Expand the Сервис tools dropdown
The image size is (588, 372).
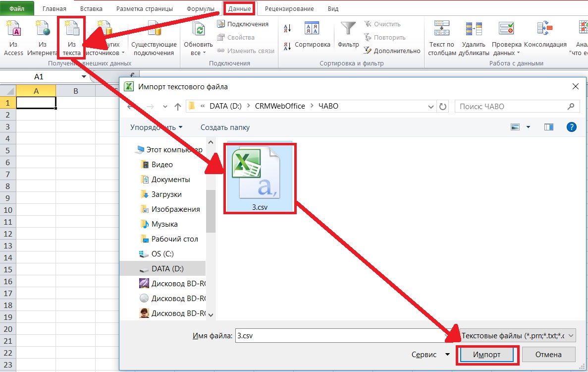tap(430, 355)
